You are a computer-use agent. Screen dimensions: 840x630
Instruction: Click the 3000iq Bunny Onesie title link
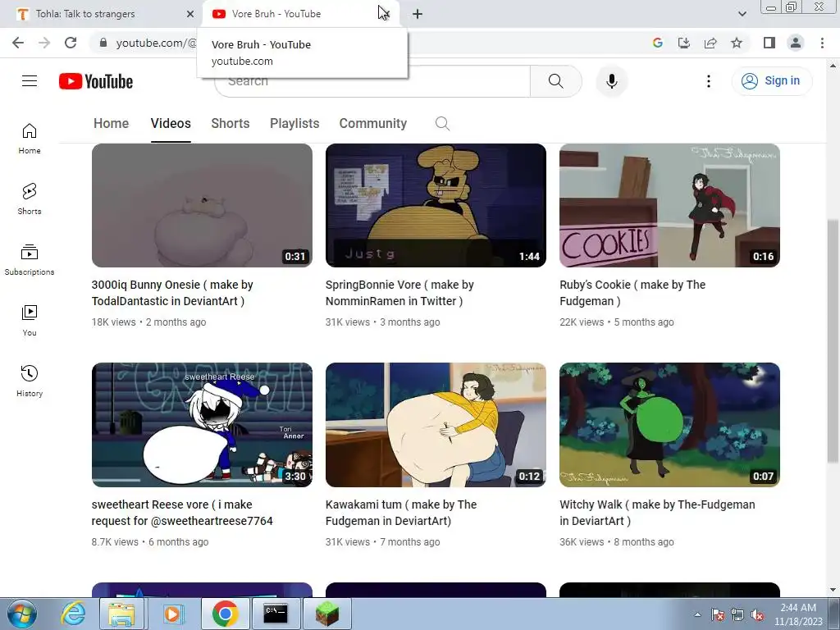click(x=172, y=293)
